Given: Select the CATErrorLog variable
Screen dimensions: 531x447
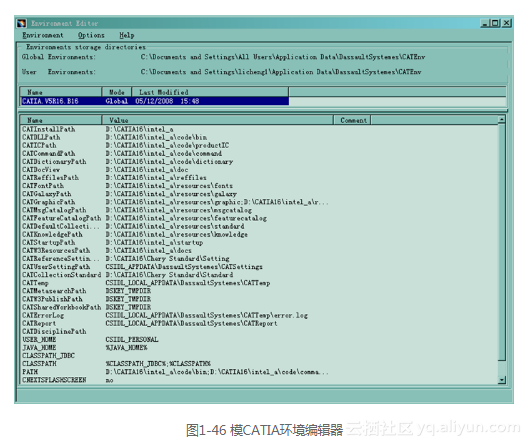Looking at the screenshot, I should (43, 316).
